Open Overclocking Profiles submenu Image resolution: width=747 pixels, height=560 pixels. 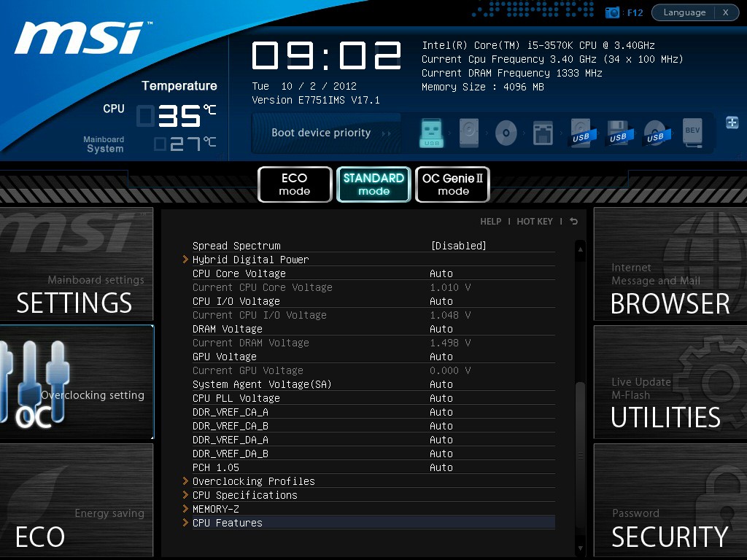point(253,481)
